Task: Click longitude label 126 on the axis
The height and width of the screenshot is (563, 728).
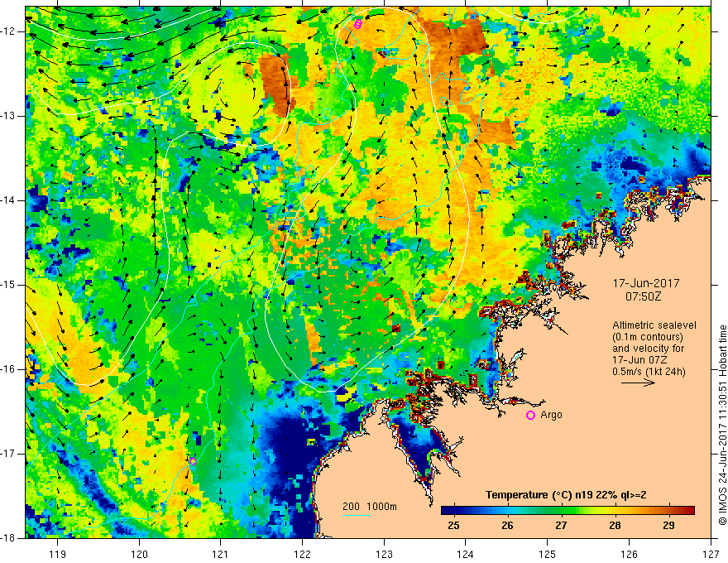Action: click(629, 554)
